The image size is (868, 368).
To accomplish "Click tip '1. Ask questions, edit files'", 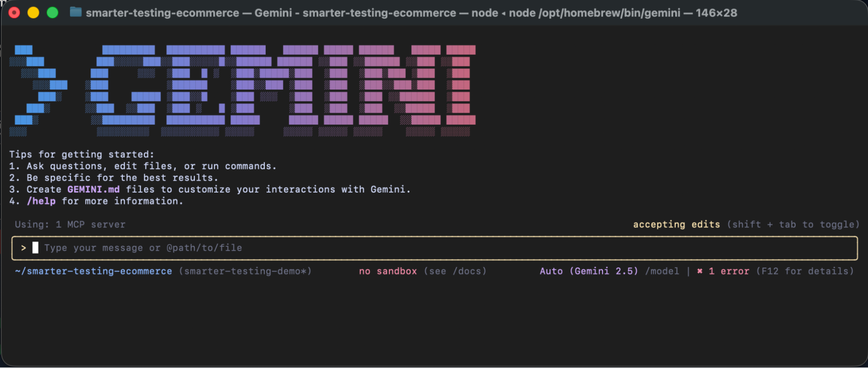I will 143,166.
